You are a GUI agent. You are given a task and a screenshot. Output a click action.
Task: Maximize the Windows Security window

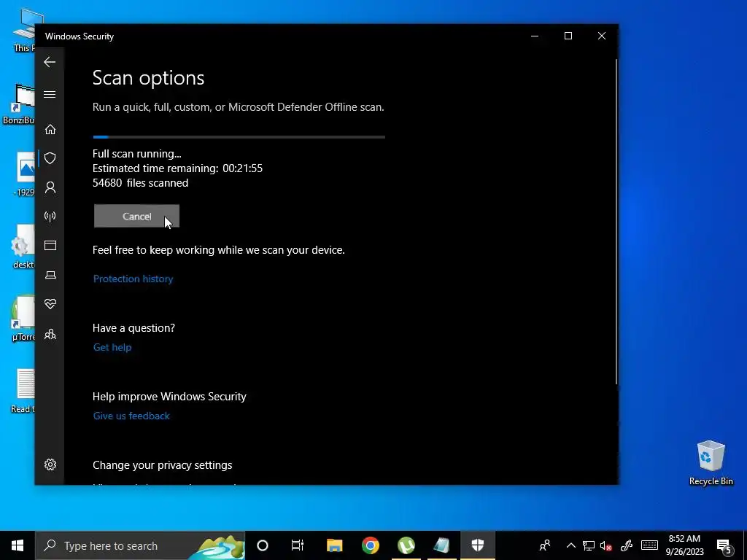568,36
